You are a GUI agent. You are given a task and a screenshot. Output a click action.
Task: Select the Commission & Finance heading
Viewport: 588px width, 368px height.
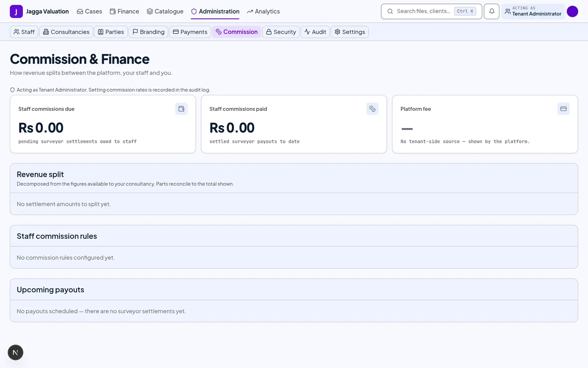80,59
